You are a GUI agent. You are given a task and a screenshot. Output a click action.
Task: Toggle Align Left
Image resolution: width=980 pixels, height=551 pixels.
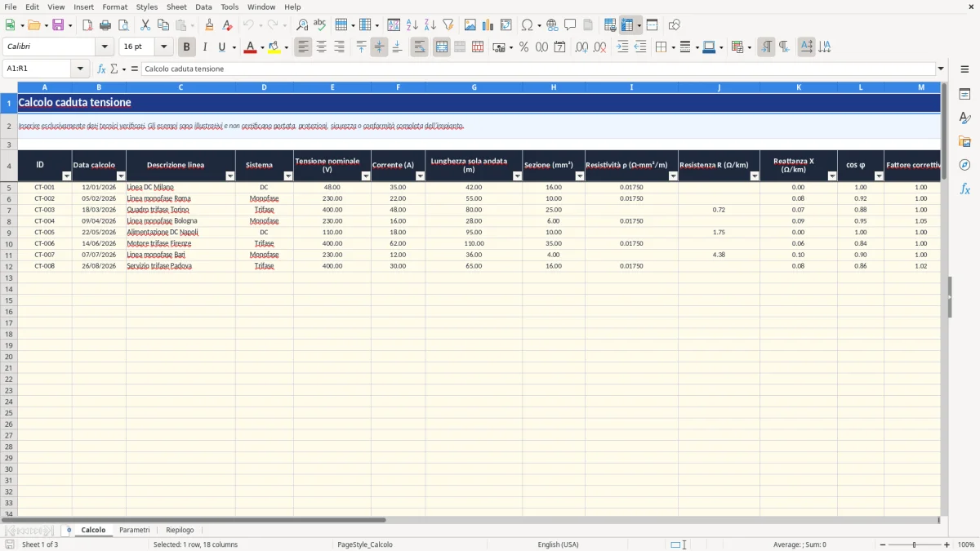pyautogui.click(x=303, y=47)
